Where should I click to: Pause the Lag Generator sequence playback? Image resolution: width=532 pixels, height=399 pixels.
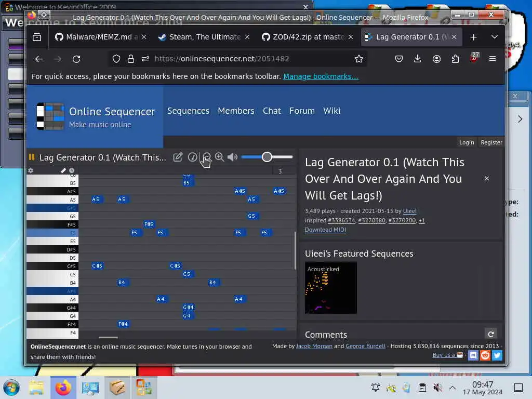click(x=32, y=157)
